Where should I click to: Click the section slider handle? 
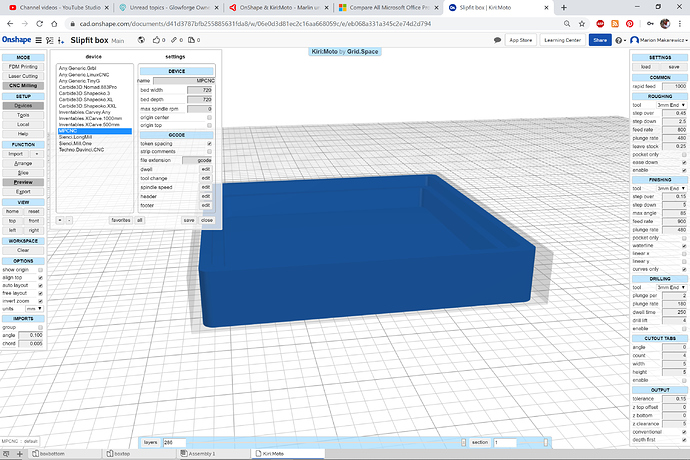coord(546,442)
